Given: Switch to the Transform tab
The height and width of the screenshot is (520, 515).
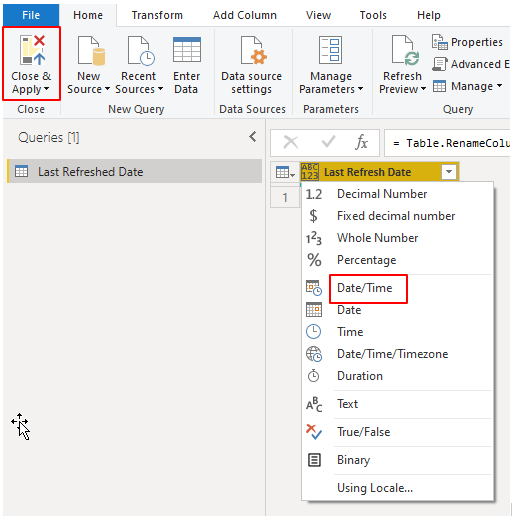Looking at the screenshot, I should 157,15.
